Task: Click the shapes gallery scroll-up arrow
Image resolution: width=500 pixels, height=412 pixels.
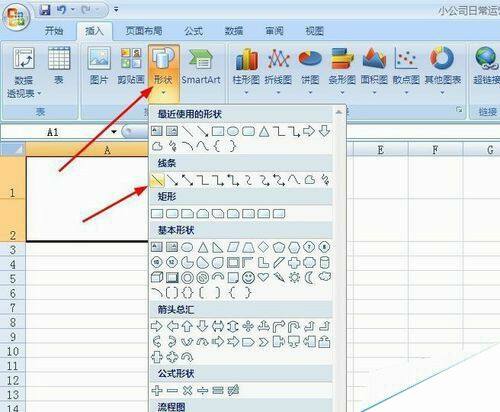Action: coord(339,112)
